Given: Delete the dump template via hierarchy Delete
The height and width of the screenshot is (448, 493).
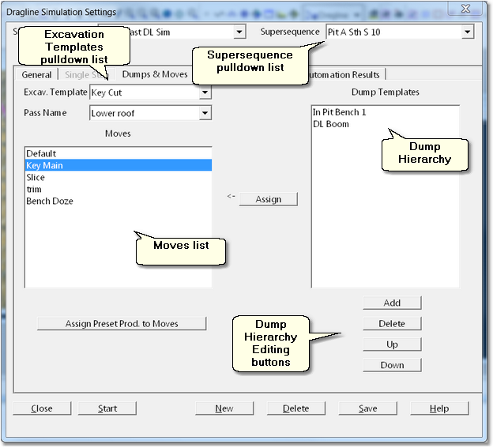Looking at the screenshot, I should tap(392, 323).
